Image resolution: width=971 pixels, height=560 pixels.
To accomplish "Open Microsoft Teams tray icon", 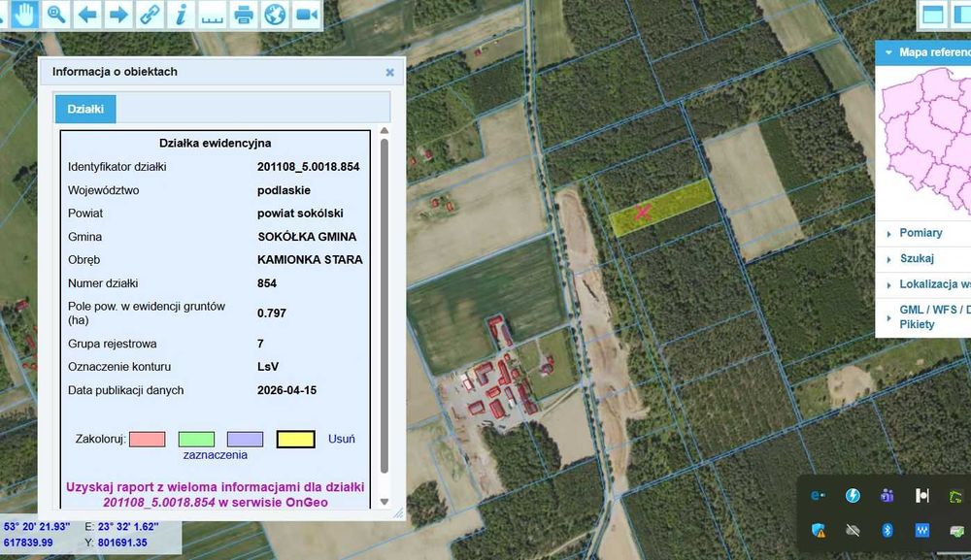I will 887,496.
